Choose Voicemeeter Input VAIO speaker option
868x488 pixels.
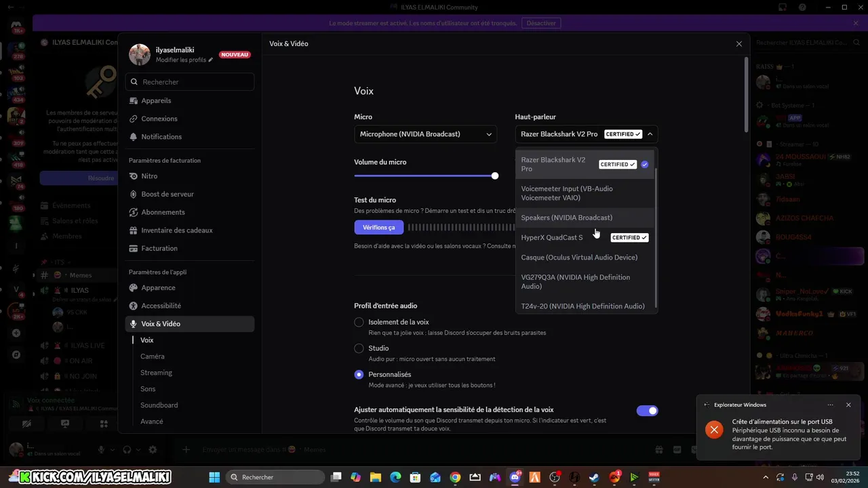[586, 193]
